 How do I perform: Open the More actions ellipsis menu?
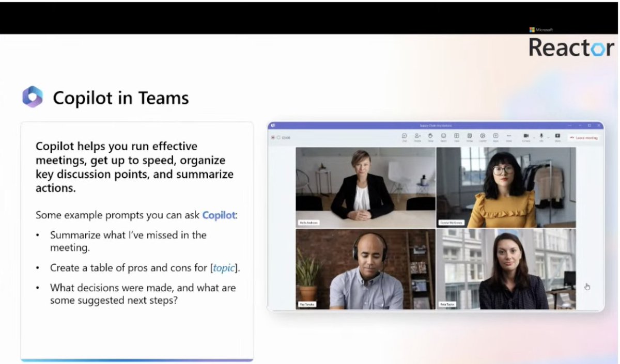coord(508,137)
